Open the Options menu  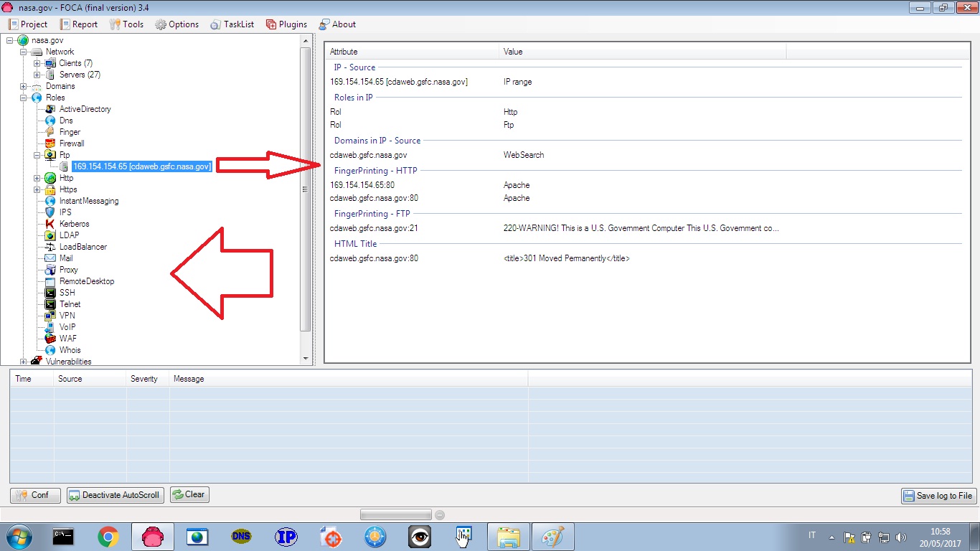[176, 24]
